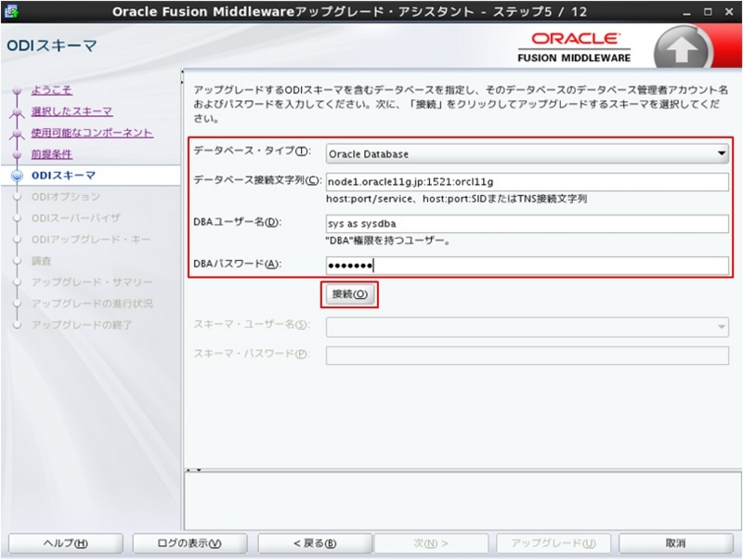Focus the DBAユーザー名 field
743x560 pixels.
coord(527,224)
